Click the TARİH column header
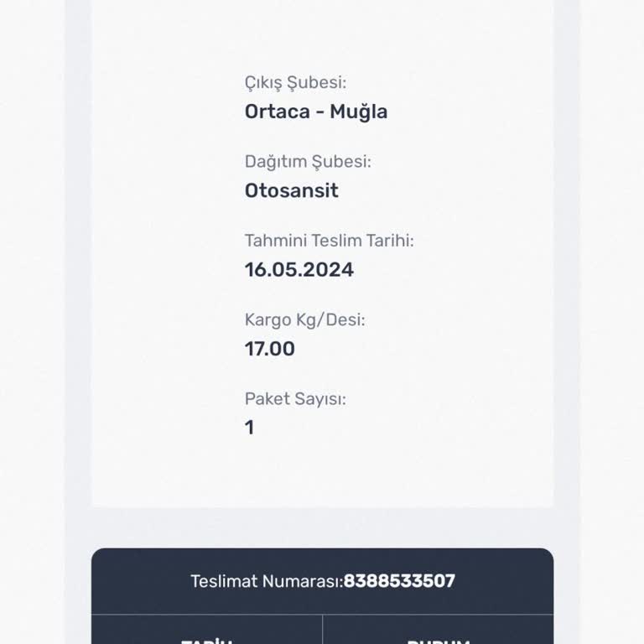 [207, 641]
